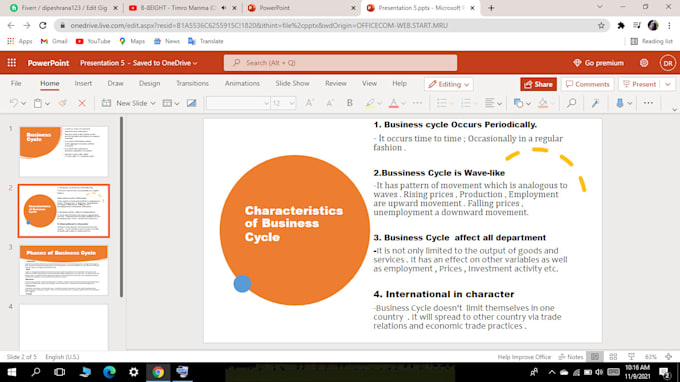Open the slide Layout icon
The image size is (680, 382).
tap(167, 103)
